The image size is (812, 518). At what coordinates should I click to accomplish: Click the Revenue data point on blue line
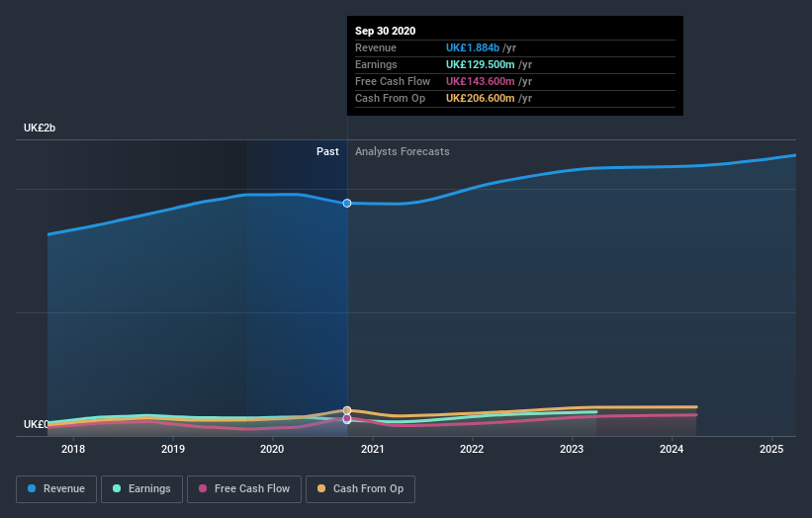click(x=347, y=204)
